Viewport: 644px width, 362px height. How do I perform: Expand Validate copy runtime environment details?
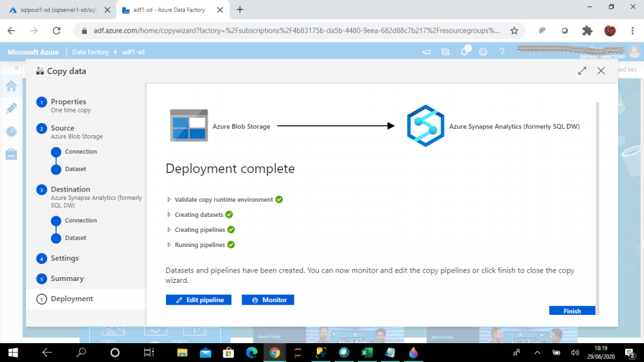point(169,199)
